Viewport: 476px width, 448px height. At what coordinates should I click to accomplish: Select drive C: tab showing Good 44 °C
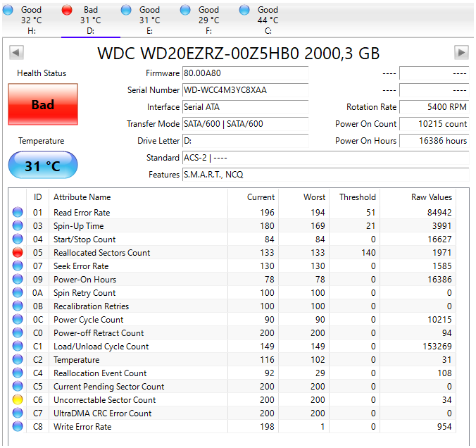[x=268, y=20]
